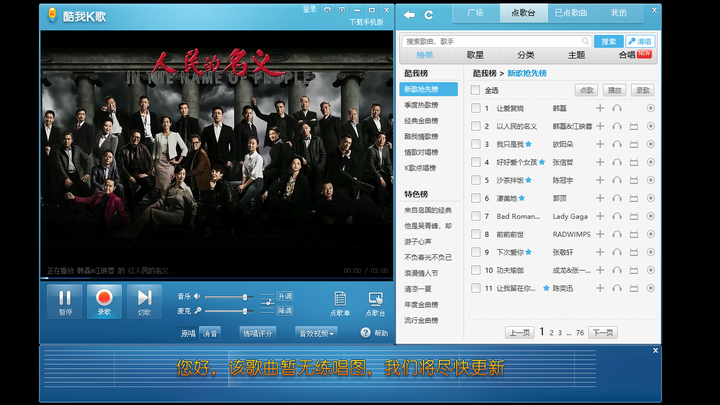Expand the 音效视频 dropdown
The image size is (720, 405).
click(x=316, y=333)
